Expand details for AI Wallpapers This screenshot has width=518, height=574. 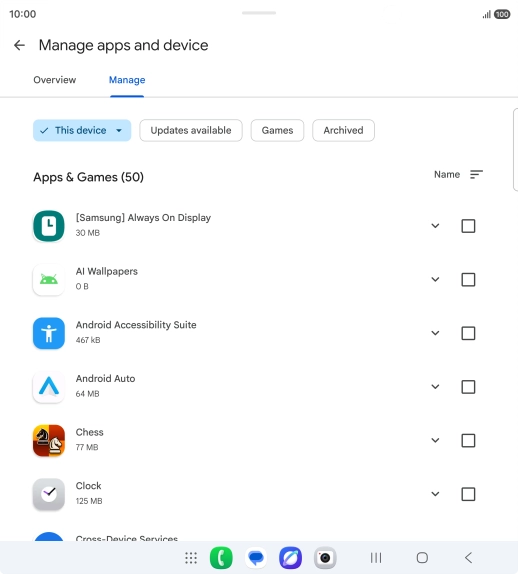tap(435, 280)
